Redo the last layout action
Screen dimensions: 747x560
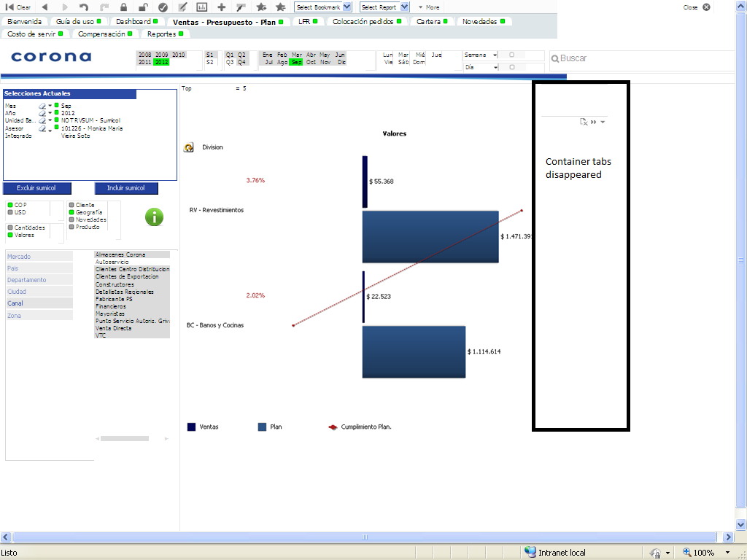tap(104, 7)
